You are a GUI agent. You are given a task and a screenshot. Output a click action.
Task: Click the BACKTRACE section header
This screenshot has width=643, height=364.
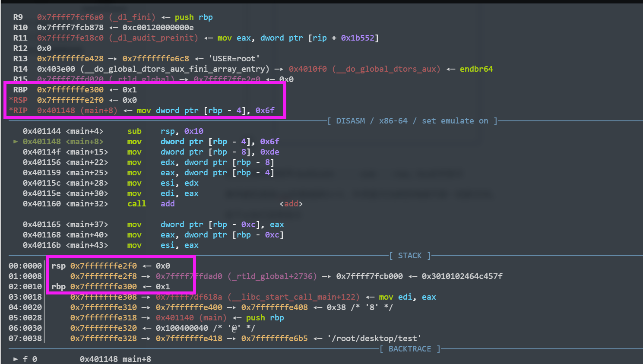[x=410, y=349]
